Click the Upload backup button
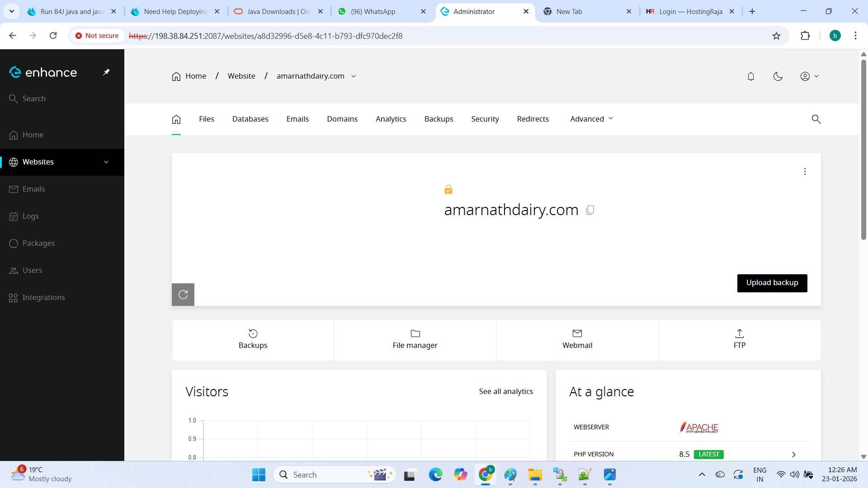The image size is (868, 488). click(772, 283)
